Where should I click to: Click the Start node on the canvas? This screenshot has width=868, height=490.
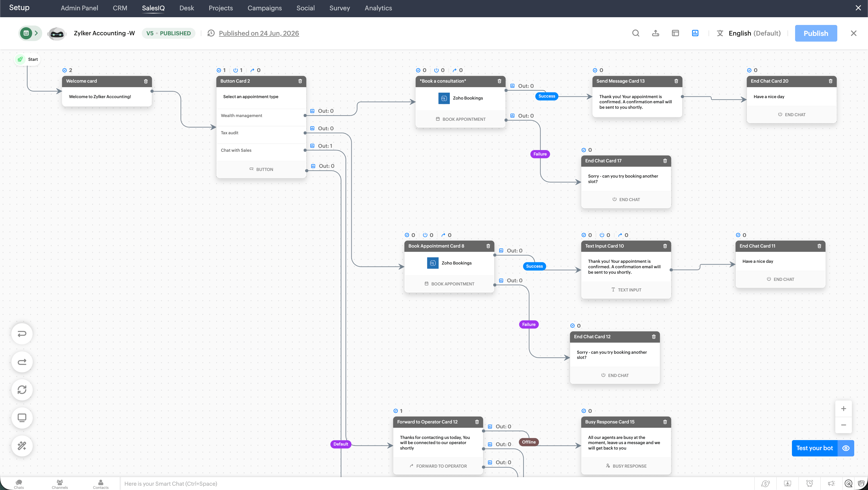point(28,59)
